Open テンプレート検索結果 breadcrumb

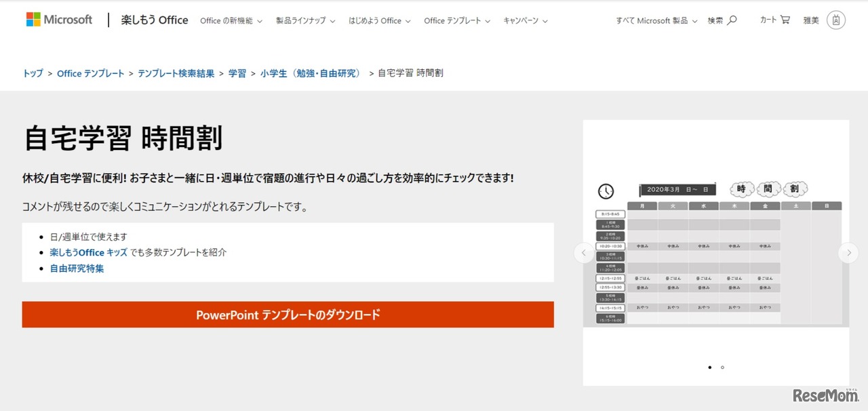click(176, 73)
